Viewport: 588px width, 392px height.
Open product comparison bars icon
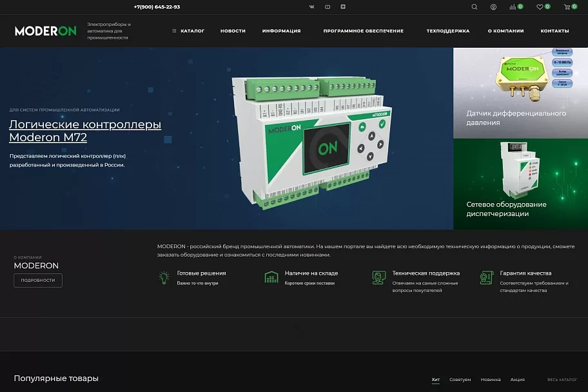[x=513, y=6]
